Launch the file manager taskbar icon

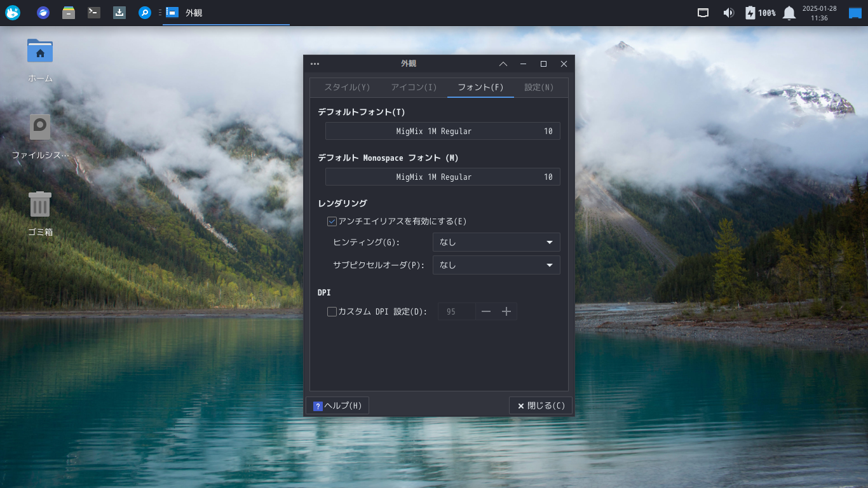pyautogui.click(x=68, y=12)
